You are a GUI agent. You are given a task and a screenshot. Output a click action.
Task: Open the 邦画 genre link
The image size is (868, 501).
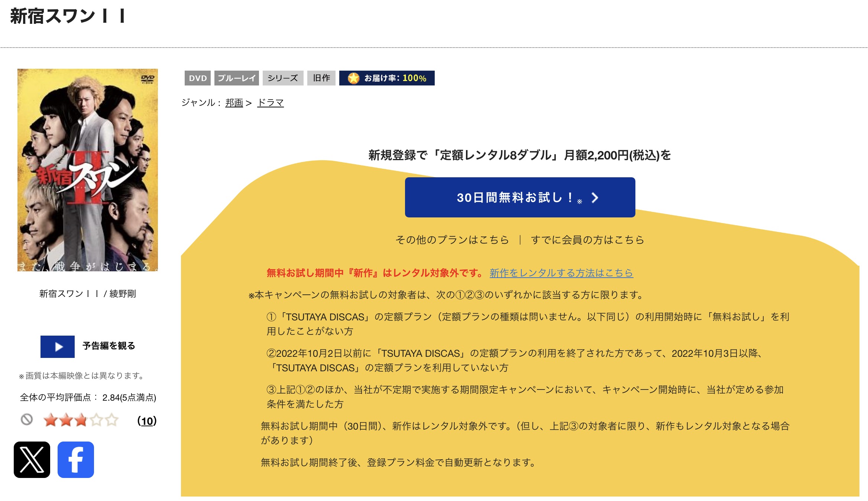tap(234, 103)
